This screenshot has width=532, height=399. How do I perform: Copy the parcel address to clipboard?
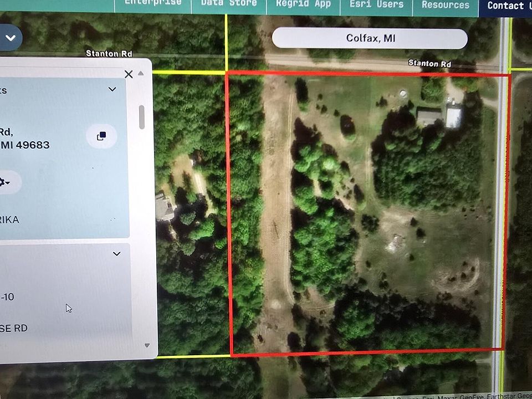[x=101, y=136]
